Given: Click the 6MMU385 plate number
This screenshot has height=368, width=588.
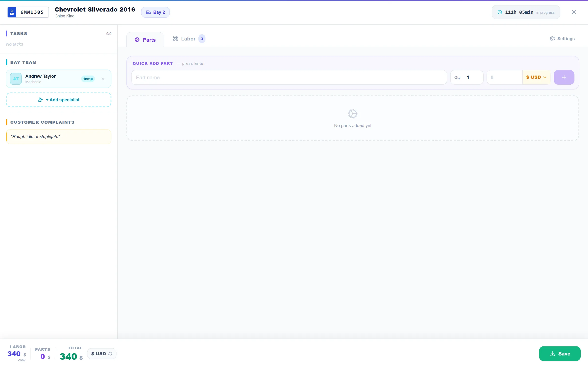Looking at the screenshot, I should coord(32,12).
